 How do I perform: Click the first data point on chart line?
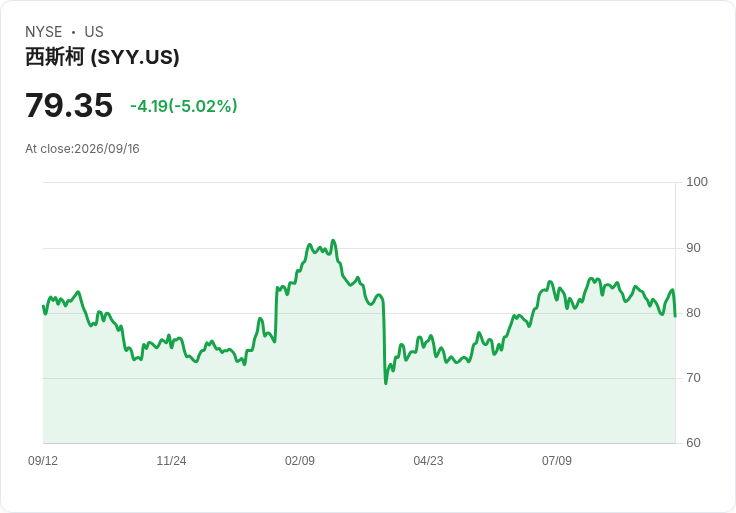[43, 306]
